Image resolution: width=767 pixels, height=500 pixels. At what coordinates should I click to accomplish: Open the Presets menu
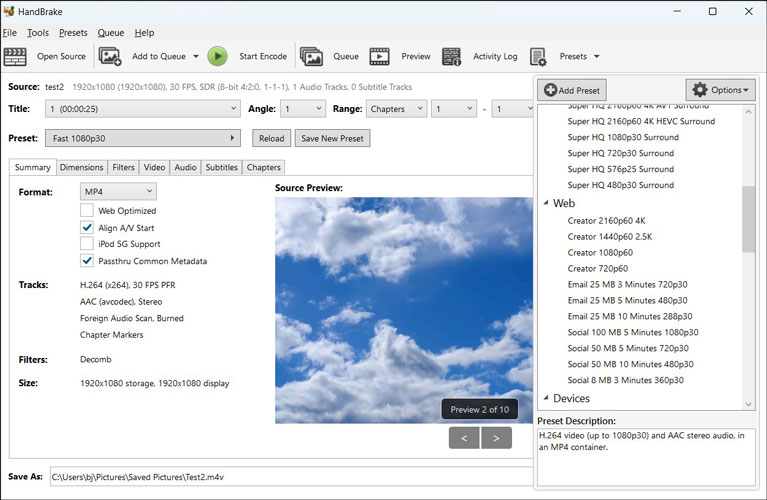[x=73, y=33]
